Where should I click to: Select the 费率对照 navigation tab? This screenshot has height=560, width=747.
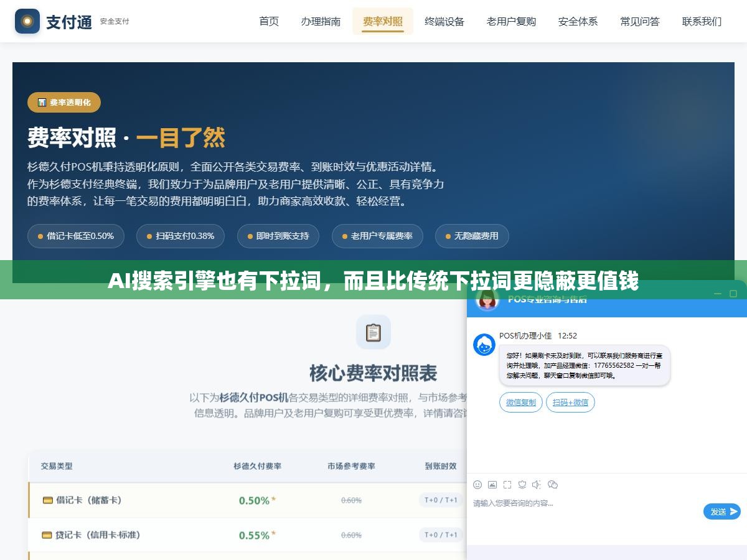pyautogui.click(x=383, y=21)
